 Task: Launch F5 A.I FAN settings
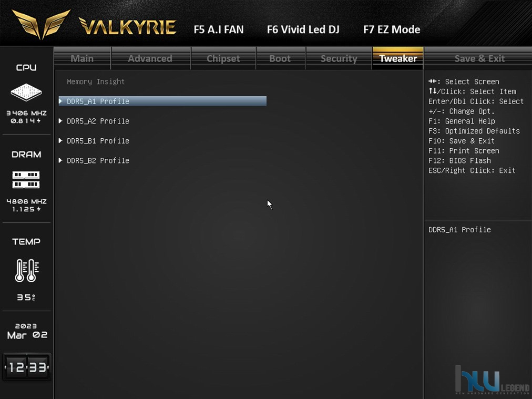(219, 29)
